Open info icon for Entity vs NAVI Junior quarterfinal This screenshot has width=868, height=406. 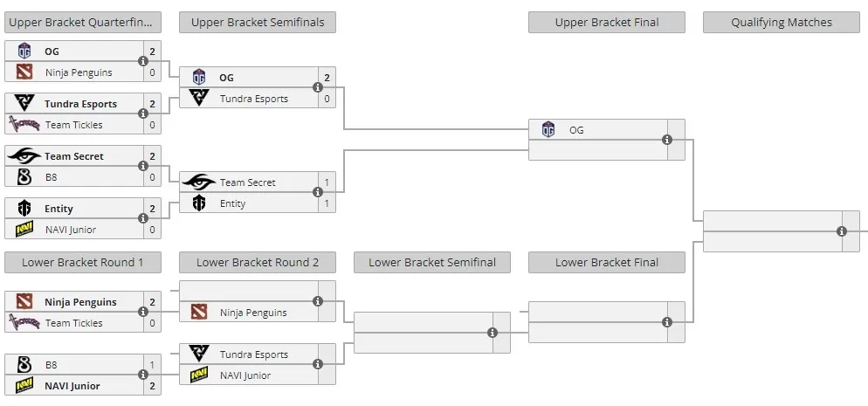pyautogui.click(x=143, y=218)
